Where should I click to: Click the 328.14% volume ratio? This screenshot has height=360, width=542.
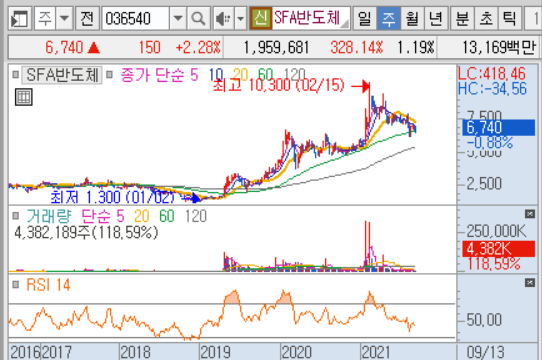tap(356, 47)
